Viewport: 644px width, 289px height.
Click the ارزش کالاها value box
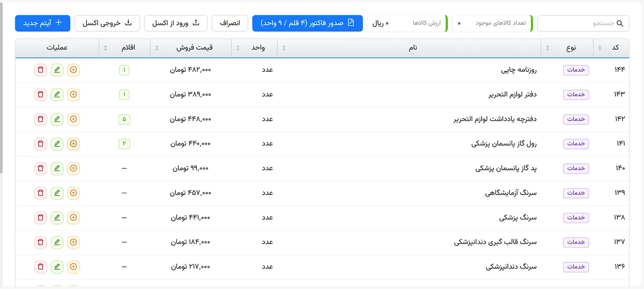[408, 23]
